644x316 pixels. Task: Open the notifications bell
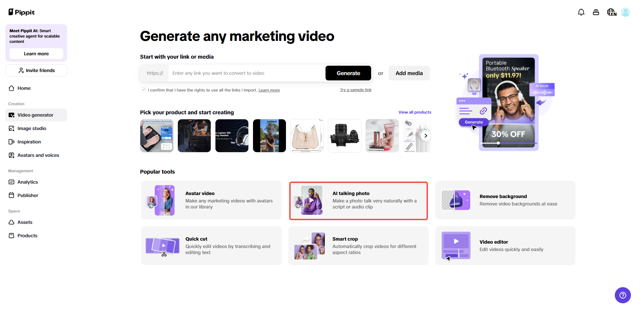[x=581, y=12]
